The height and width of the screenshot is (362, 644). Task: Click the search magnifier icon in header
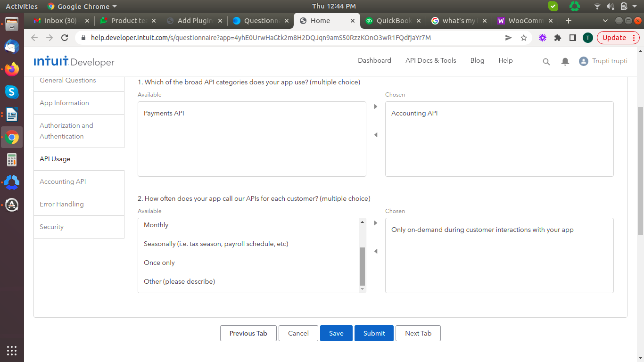click(x=546, y=61)
